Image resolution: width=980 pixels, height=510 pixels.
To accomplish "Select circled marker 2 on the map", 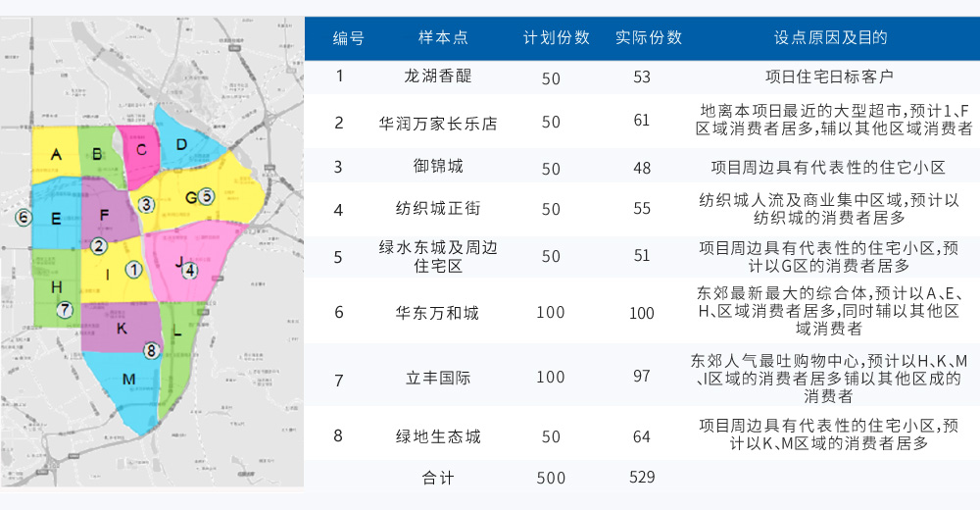I will [x=99, y=245].
